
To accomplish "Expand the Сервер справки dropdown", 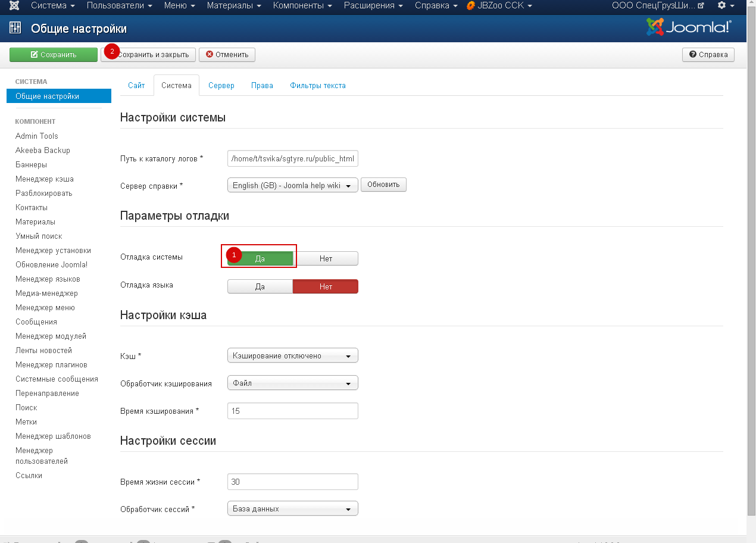I will (292, 185).
